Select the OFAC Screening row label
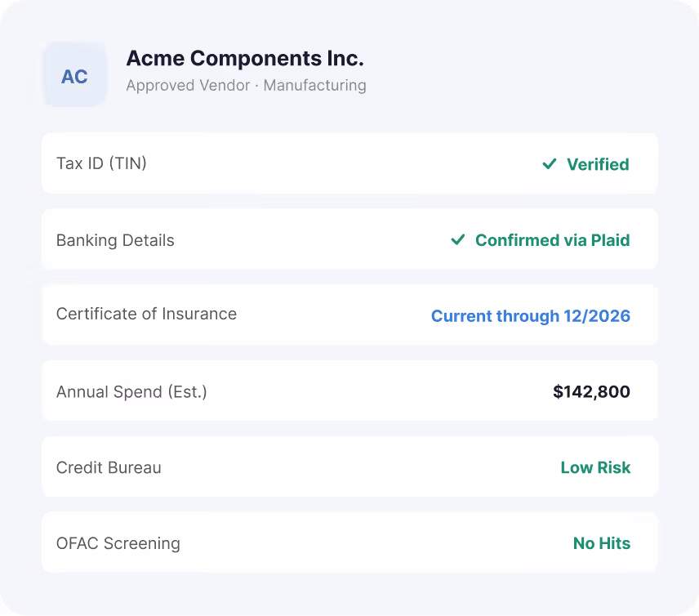This screenshot has height=616, width=699. [x=118, y=544]
